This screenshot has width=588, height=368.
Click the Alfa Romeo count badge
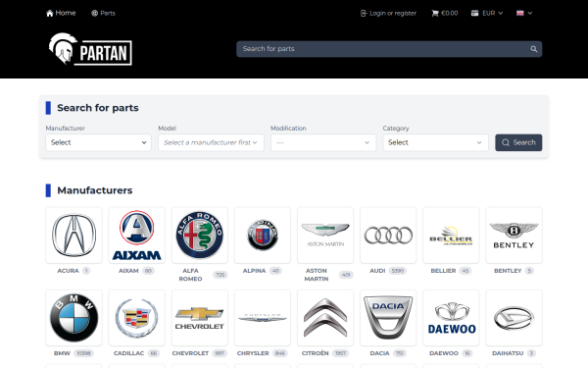pos(220,275)
